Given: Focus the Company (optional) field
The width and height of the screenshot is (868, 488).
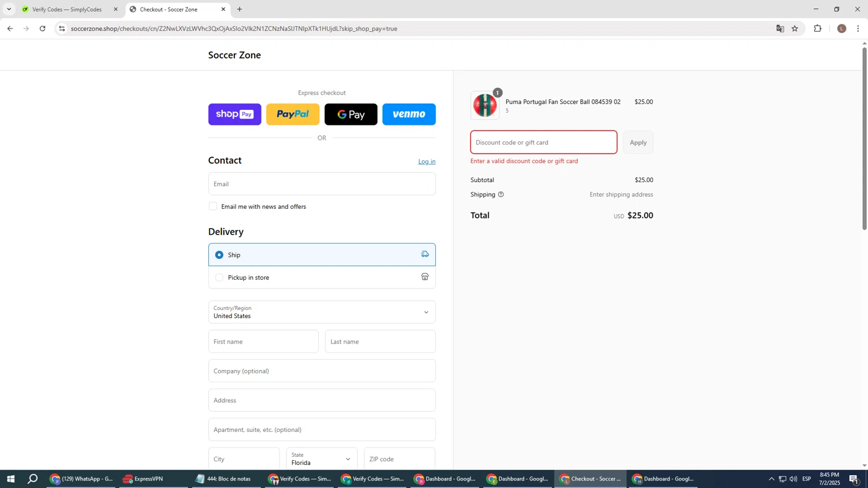Looking at the screenshot, I should (322, 371).
